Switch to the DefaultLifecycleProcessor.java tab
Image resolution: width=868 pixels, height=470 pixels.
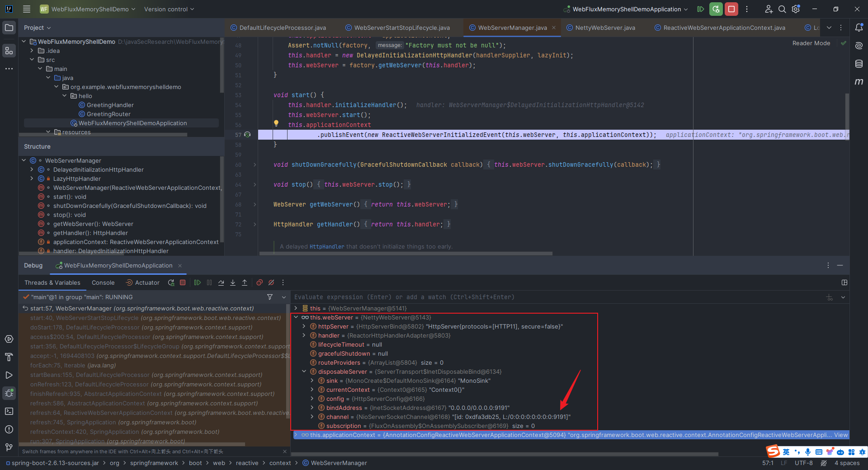pyautogui.click(x=278, y=28)
